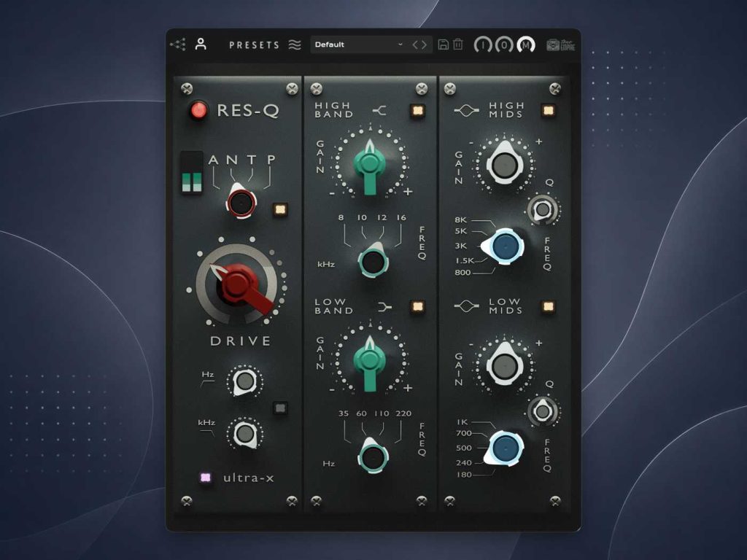Click the High Mids gain knob
The height and width of the screenshot is (560, 747).
point(505,164)
